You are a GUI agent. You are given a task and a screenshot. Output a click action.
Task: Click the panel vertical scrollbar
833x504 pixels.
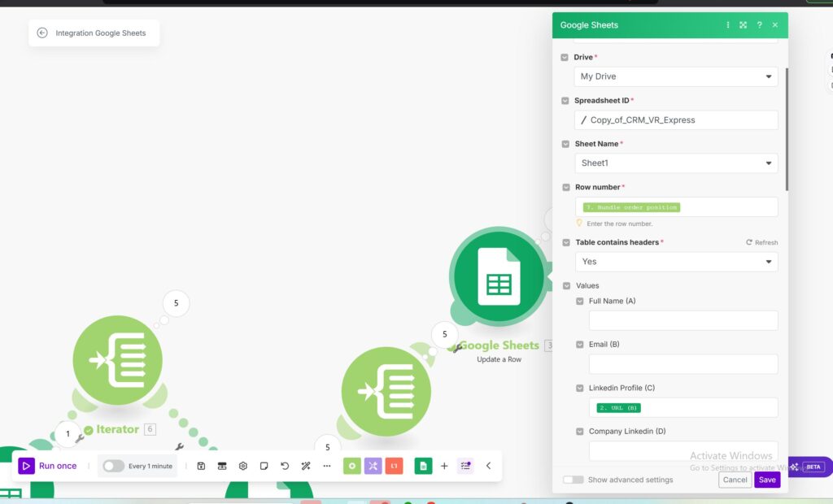pos(787,129)
